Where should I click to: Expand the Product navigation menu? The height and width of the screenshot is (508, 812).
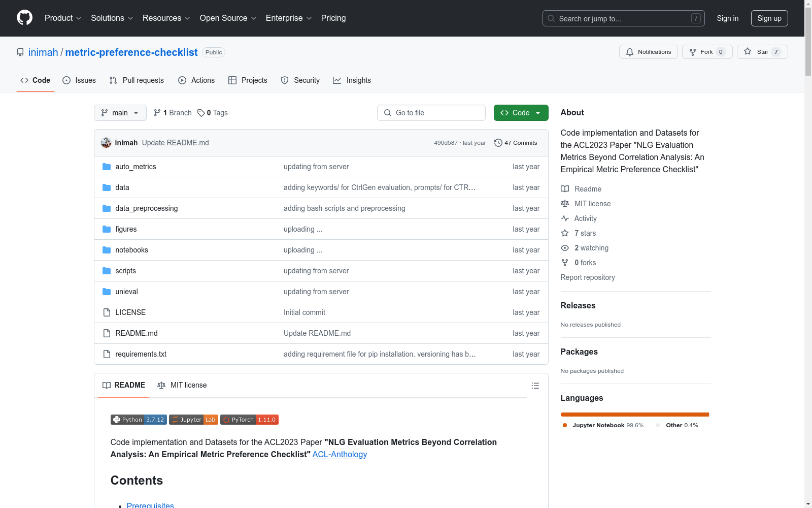(63, 18)
